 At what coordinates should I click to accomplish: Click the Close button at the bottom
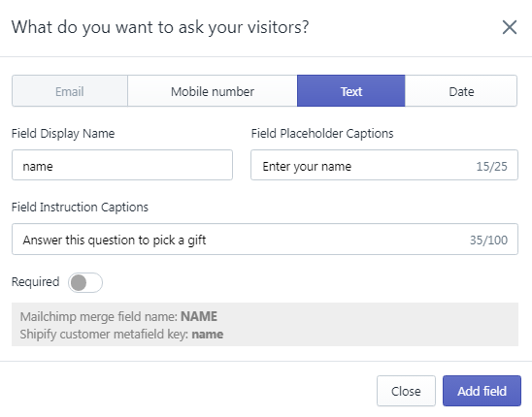coord(406,391)
